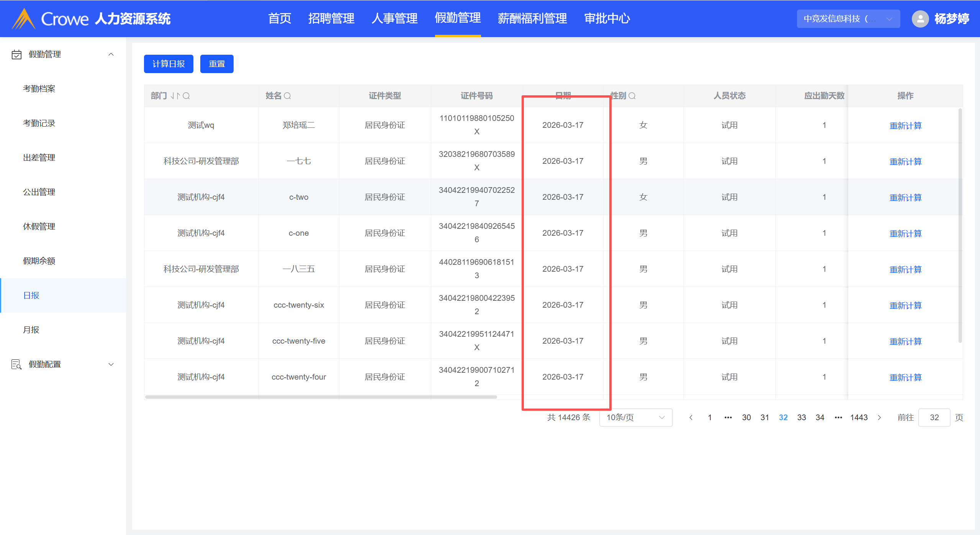
Task: Click the sort arrows icon beside 部门
Action: [x=175, y=96]
